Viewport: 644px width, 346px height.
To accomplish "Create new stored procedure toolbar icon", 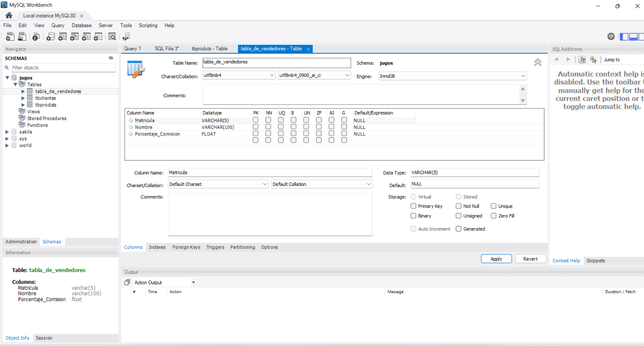I will pos(86,36).
